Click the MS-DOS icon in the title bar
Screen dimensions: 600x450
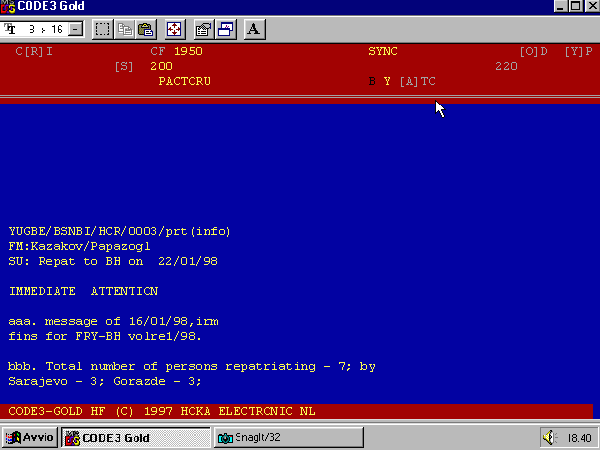9,7
